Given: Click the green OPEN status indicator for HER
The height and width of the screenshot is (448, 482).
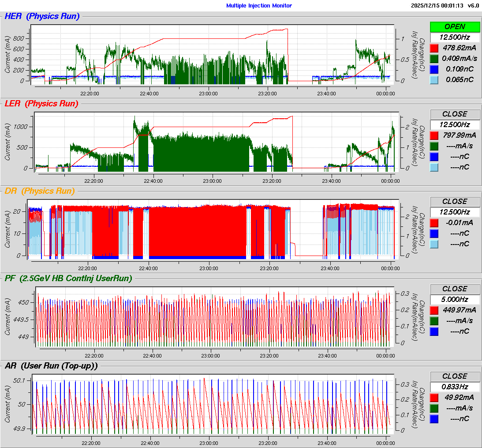Looking at the screenshot, I should point(455,27).
